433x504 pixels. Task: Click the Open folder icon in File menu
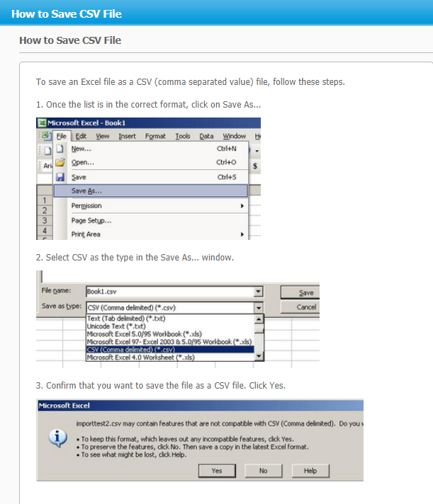(60, 162)
